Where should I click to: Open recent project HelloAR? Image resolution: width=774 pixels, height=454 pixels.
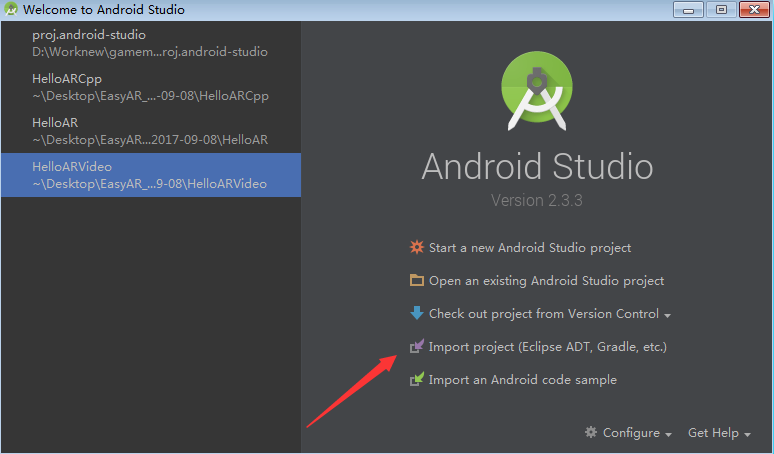pyautogui.click(x=151, y=131)
